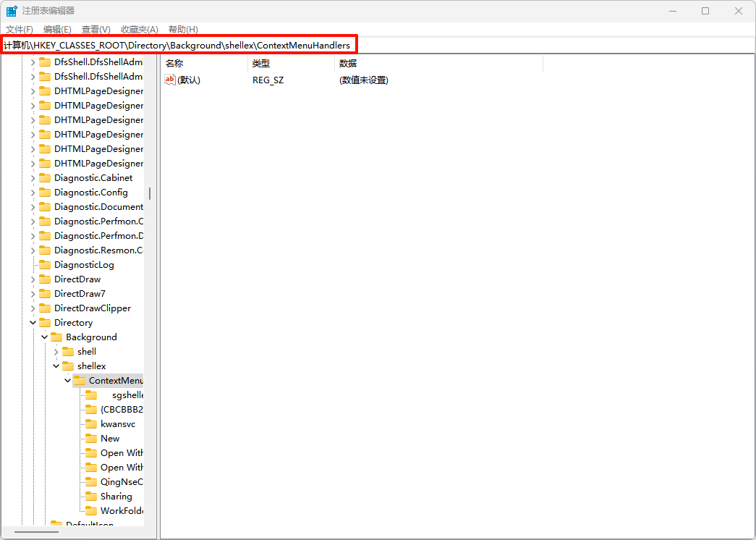Select the QingNse folder icon
The width and height of the screenshot is (756, 540).
tap(90, 482)
